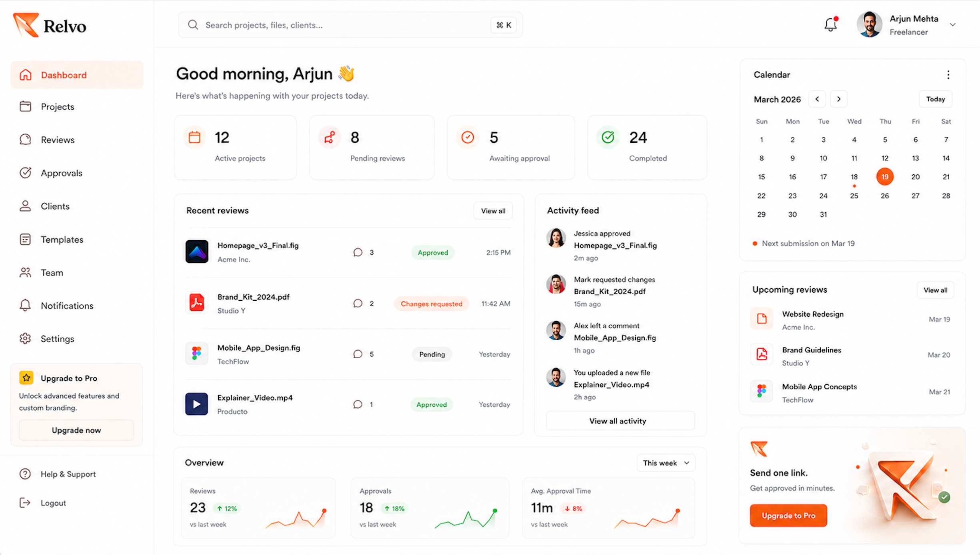Image resolution: width=980 pixels, height=555 pixels.
Task: Open the notifications bell in the header
Action: (x=830, y=24)
